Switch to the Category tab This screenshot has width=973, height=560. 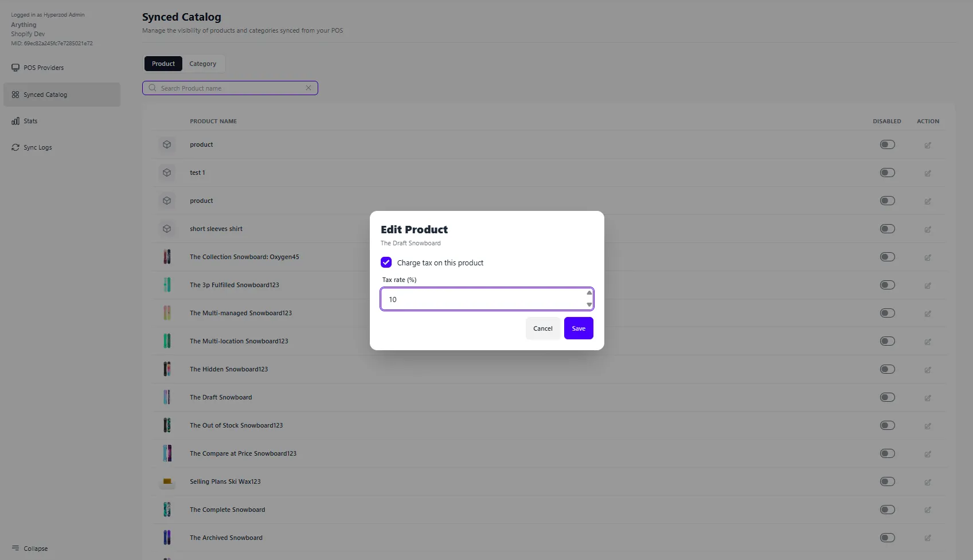203,64
